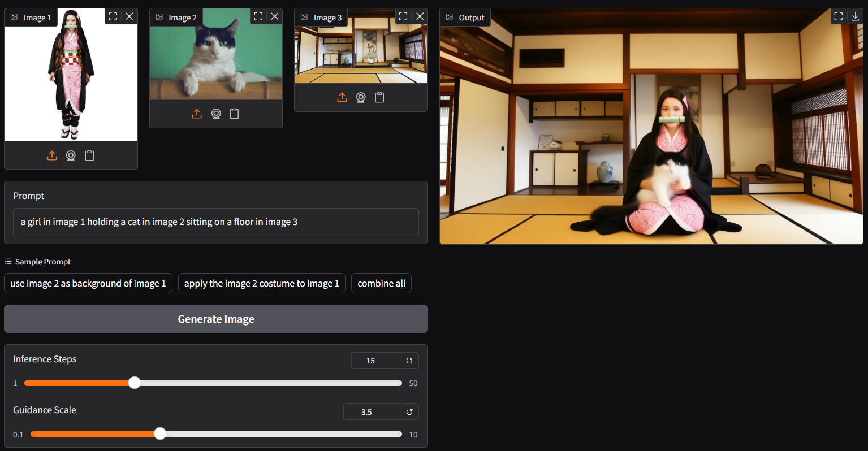The width and height of the screenshot is (868, 451).
Task: Click the 'Guidance Scale' label
Action: (45, 410)
